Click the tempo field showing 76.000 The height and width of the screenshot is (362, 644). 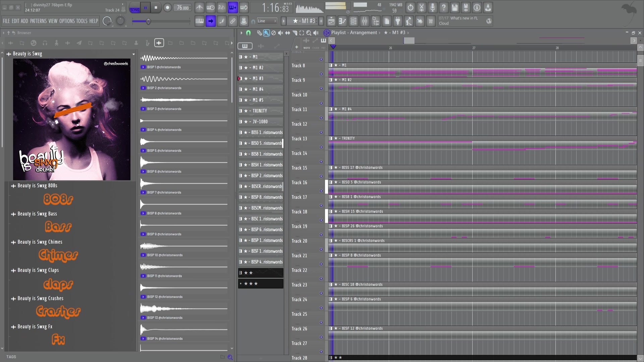[183, 8]
